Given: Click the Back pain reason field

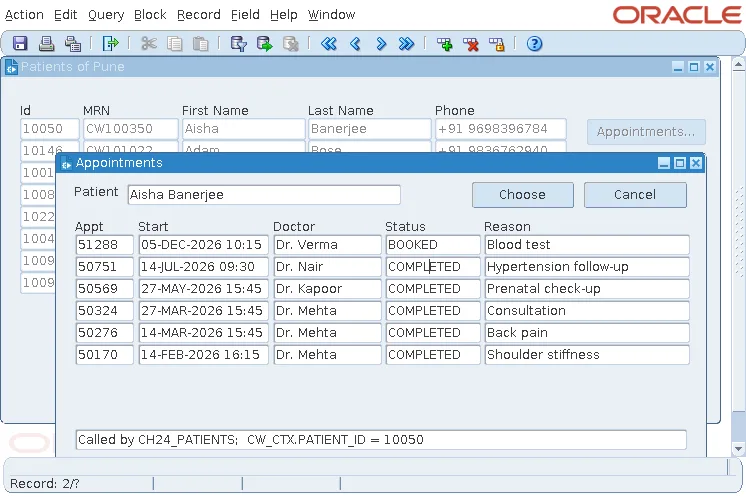Looking at the screenshot, I should (x=587, y=333).
